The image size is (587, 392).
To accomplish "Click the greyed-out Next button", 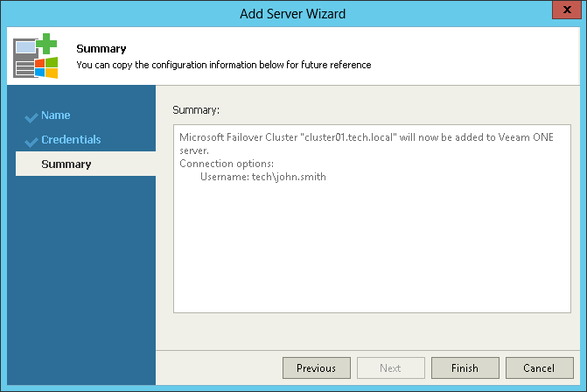I will tap(390, 368).
